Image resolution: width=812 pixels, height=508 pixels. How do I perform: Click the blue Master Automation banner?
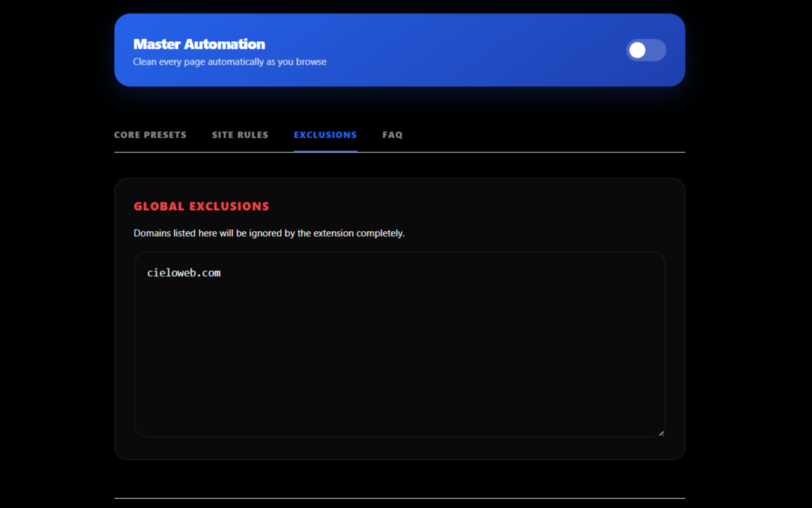tap(444, 50)
